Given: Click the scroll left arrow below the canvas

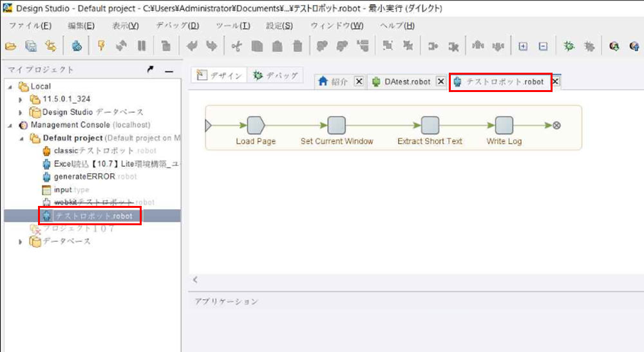Looking at the screenshot, I should click(x=195, y=280).
